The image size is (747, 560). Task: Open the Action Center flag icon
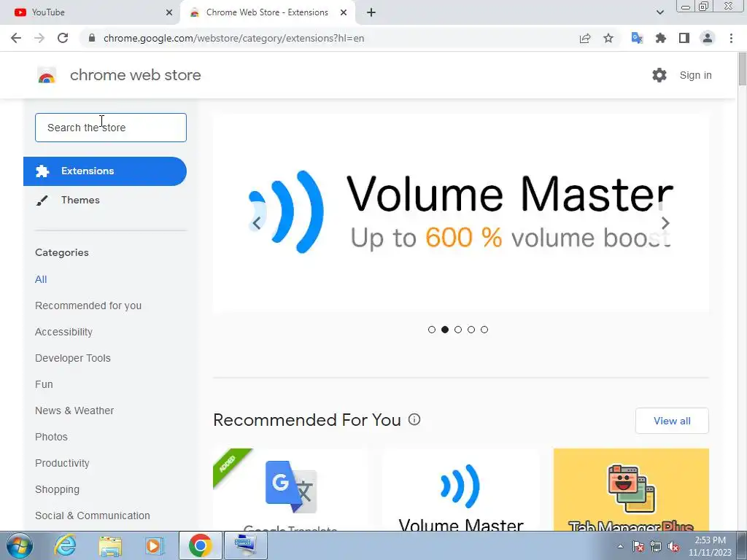[638, 547]
